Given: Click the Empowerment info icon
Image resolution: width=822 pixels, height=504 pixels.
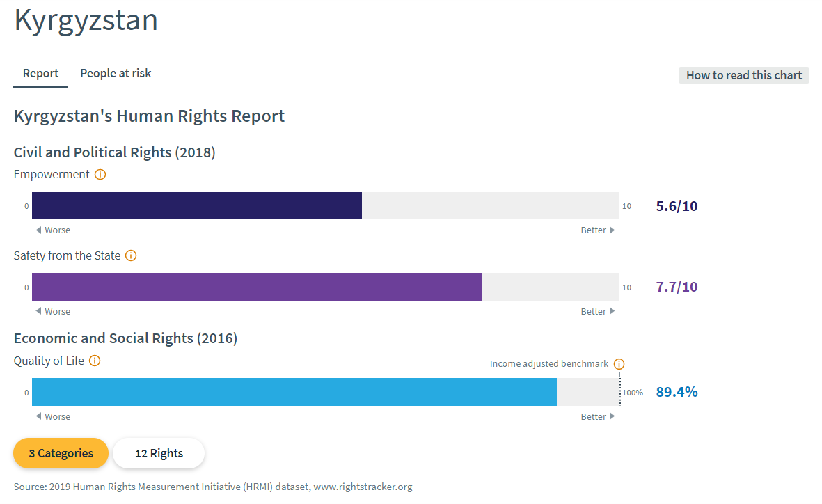Looking at the screenshot, I should [x=100, y=175].
